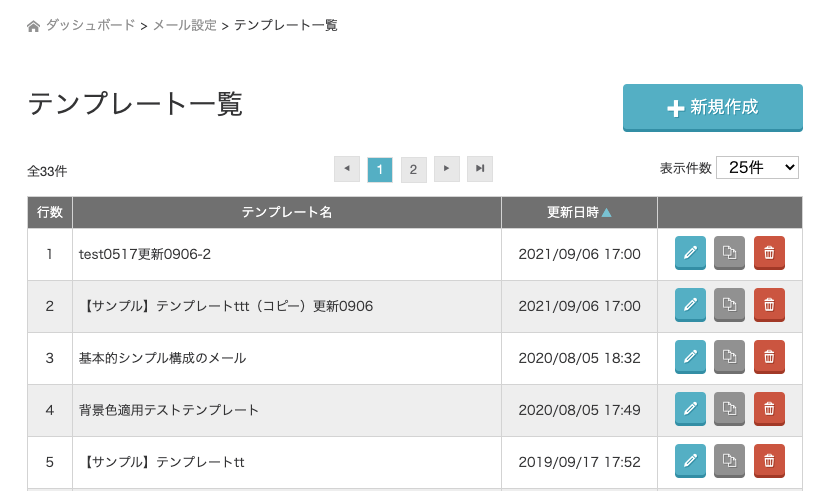Open the 表示件数 25件 dropdown
This screenshot has height=491, width=825.
click(x=757, y=168)
